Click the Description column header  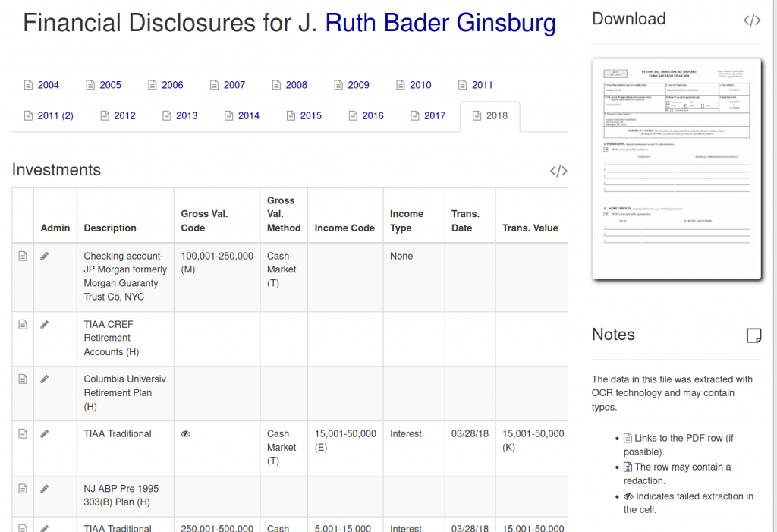(110, 228)
